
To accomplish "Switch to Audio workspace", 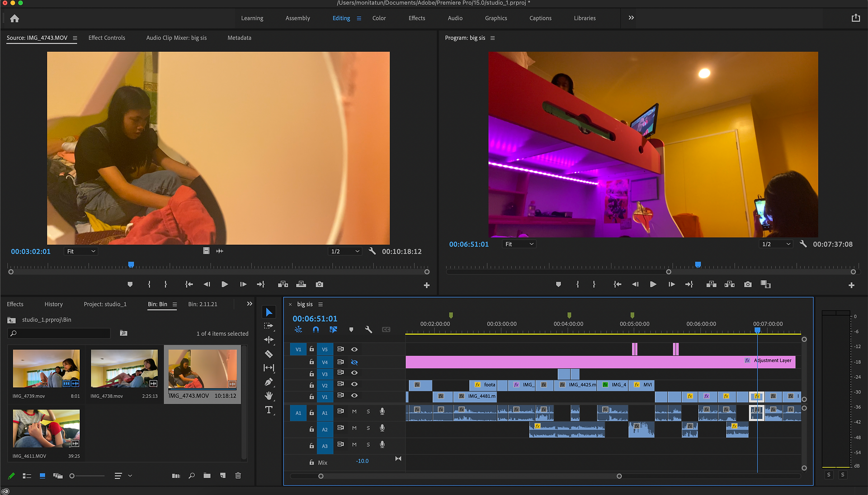I will pos(455,18).
